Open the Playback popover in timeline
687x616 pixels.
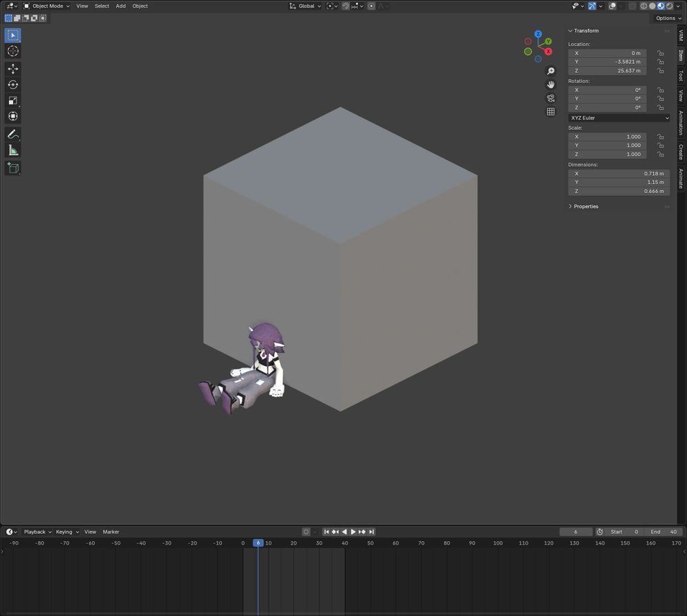point(38,532)
